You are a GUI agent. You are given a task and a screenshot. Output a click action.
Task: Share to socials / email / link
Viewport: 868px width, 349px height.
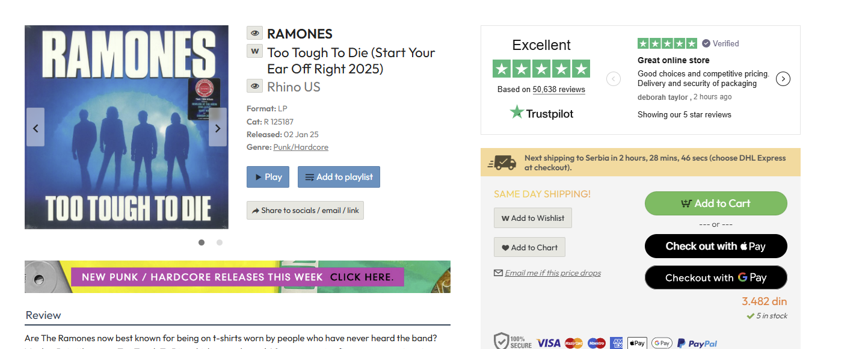tap(305, 211)
